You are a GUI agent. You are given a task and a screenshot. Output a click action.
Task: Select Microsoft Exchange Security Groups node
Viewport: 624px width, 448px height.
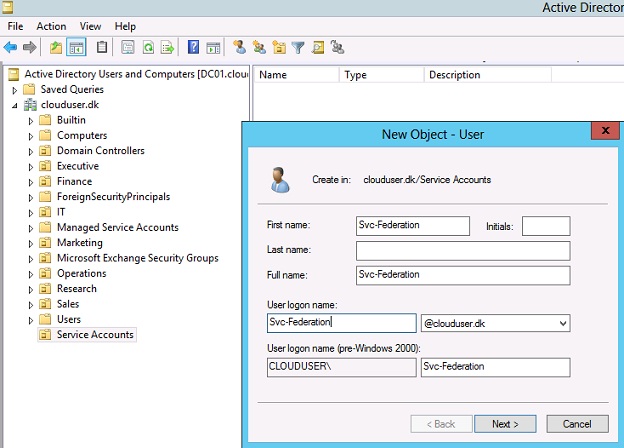pos(138,258)
